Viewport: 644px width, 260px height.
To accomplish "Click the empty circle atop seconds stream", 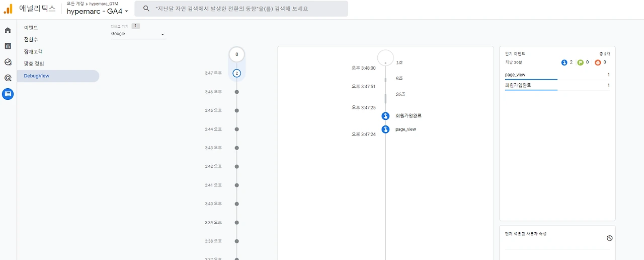I will point(385,57).
